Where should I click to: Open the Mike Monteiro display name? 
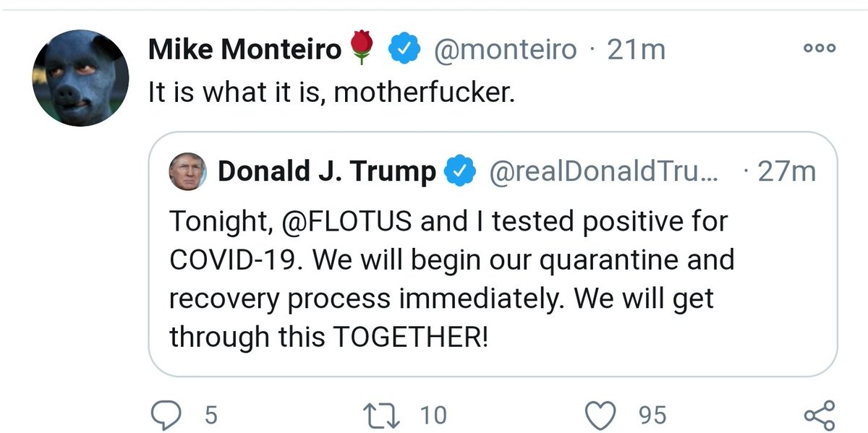(x=244, y=50)
